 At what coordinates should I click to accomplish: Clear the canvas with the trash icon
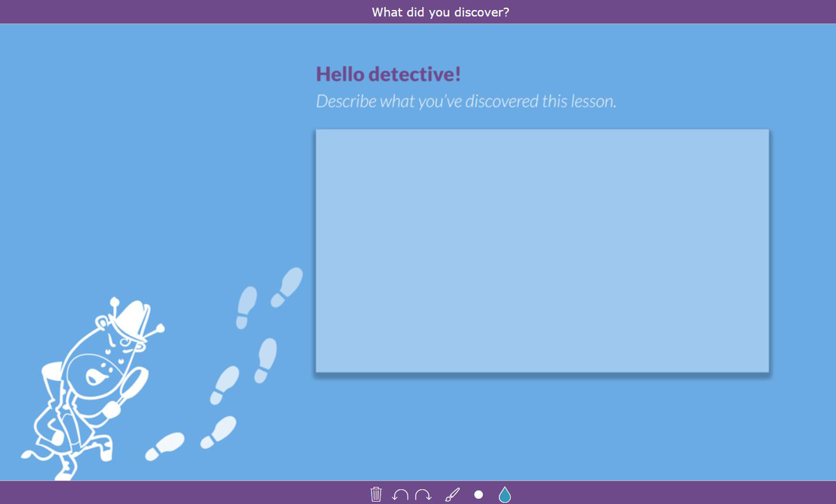pos(376,495)
